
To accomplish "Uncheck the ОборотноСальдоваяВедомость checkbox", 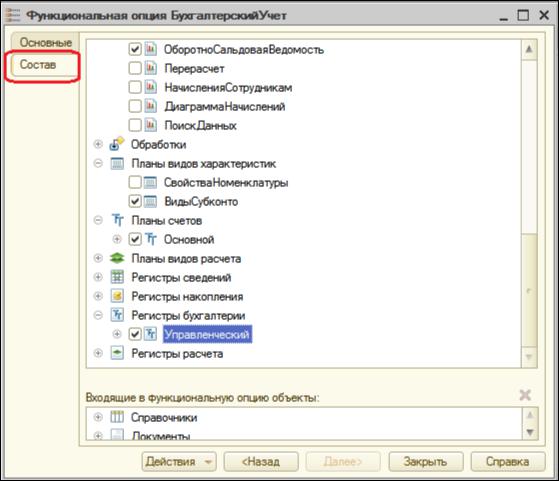I will (x=135, y=49).
